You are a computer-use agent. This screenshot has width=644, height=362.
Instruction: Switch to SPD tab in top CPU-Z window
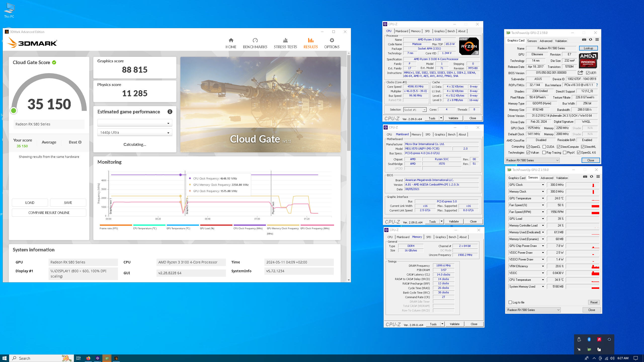427,31
